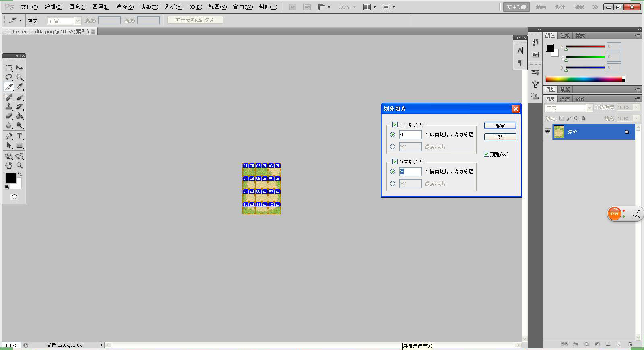
Task: Toggle Quick Mask mode icon
Action: [14, 197]
